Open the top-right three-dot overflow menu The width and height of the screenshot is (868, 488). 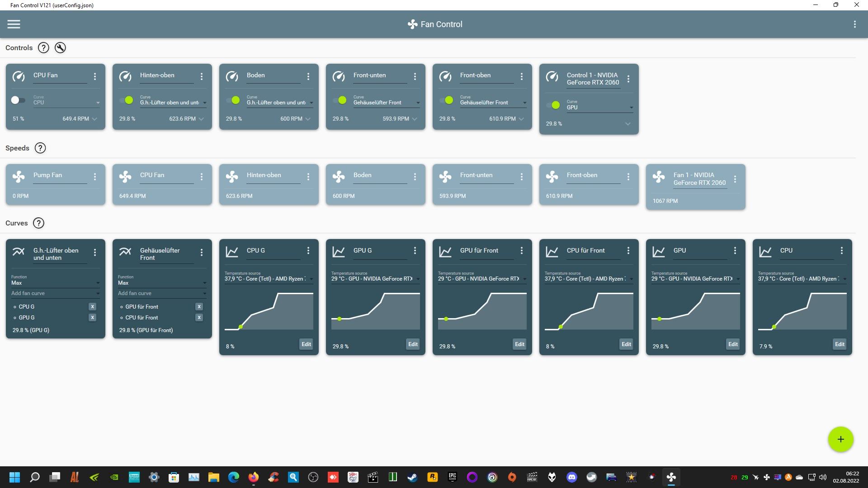[854, 24]
